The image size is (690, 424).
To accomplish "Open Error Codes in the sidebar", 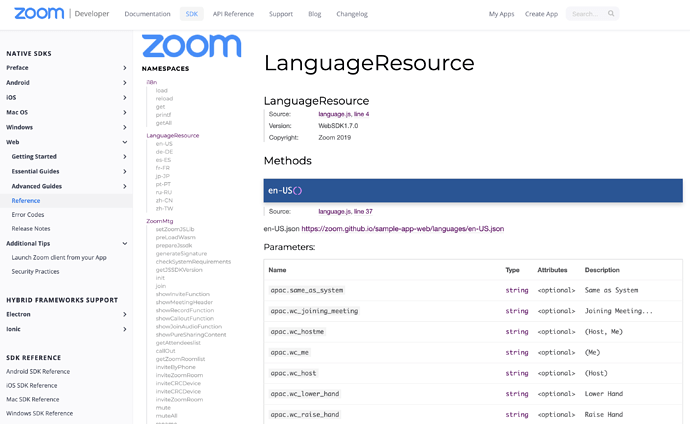I will 28,215.
